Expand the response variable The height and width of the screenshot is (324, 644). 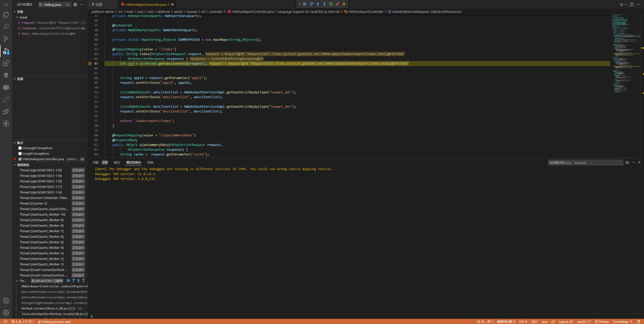(x=19, y=28)
